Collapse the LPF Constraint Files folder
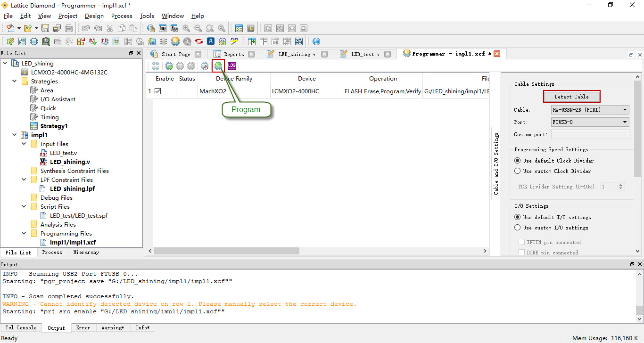Image resolution: width=644 pixels, height=343 pixels. click(24, 180)
